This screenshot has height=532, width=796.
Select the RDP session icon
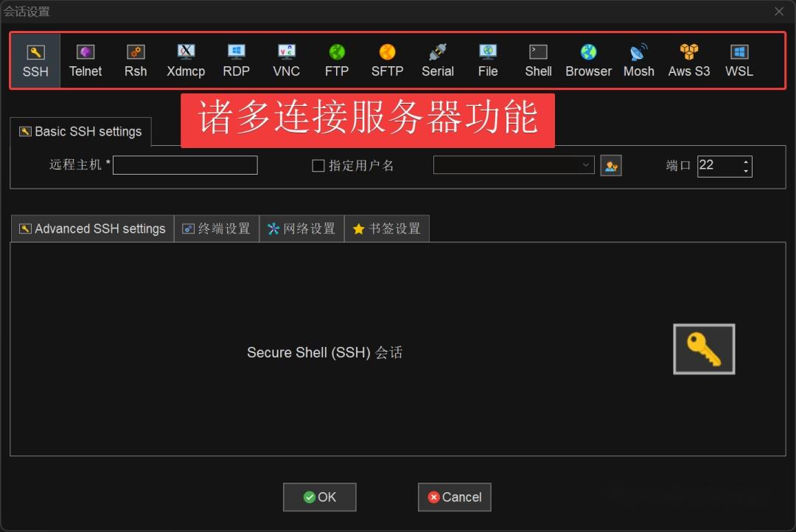click(236, 61)
